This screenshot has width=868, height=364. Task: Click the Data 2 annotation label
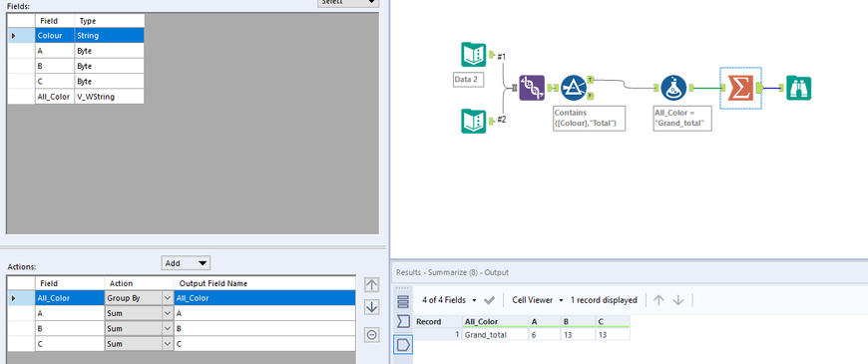pos(468,79)
